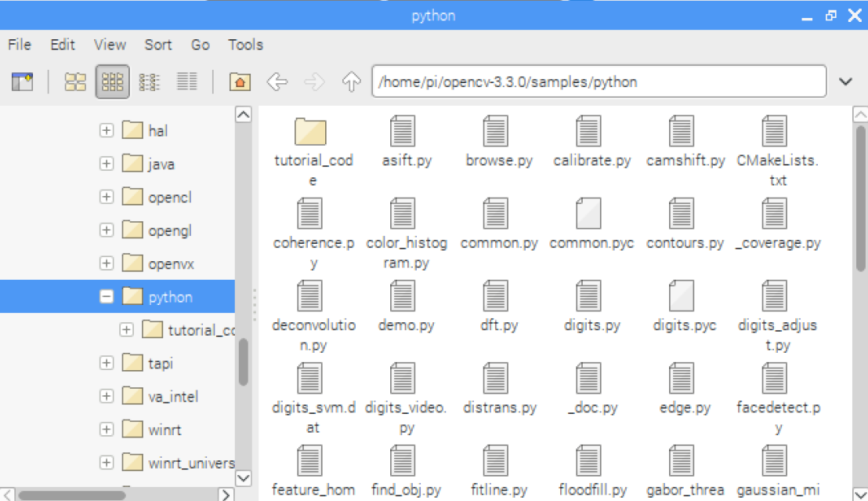The image size is (868, 501).
Task: Expand the java folder in the sidebar
Action: click(107, 163)
